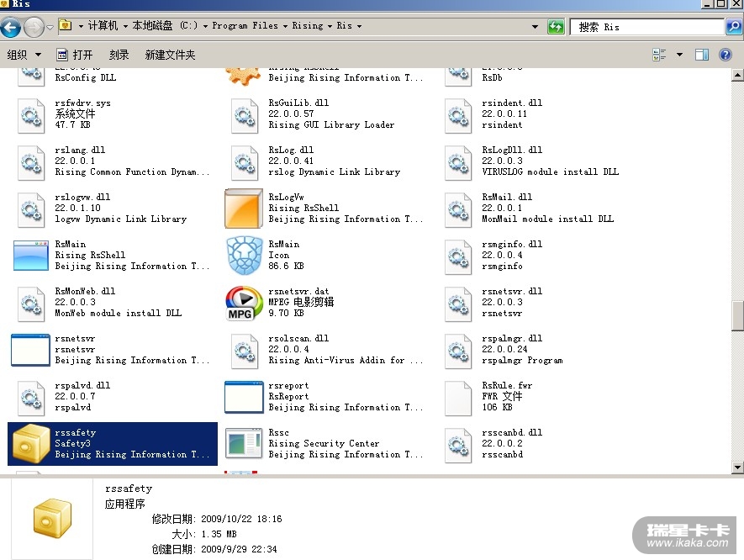Screen dimensions: 744x560
Task: Click the folder icon in address bar
Action: (65, 25)
